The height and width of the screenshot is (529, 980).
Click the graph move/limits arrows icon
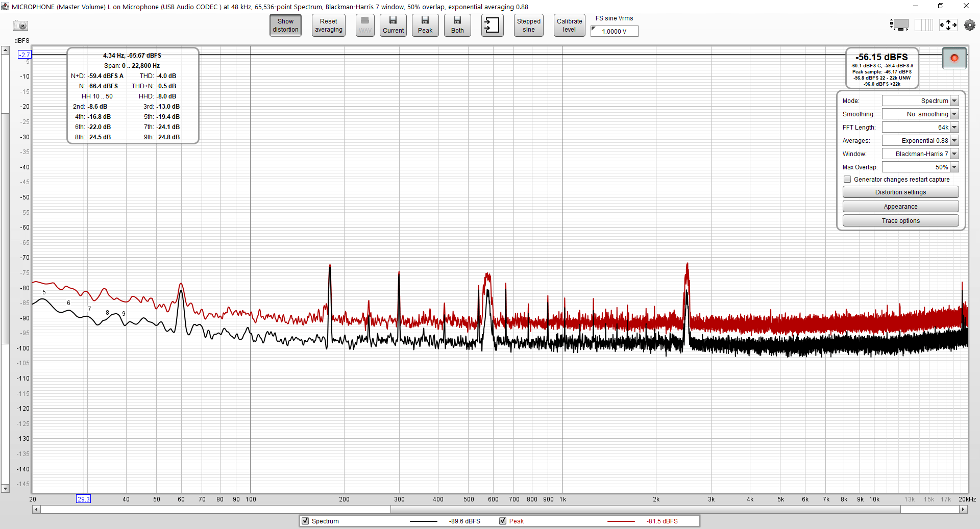tap(948, 24)
